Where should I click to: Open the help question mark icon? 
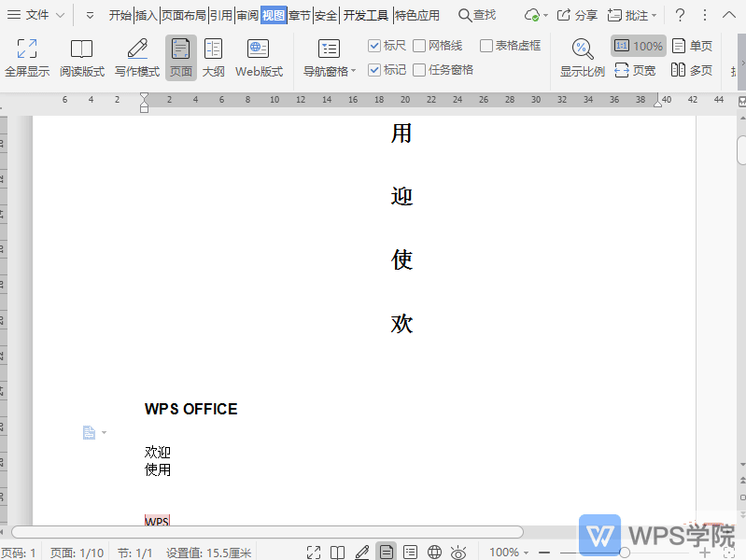point(680,15)
